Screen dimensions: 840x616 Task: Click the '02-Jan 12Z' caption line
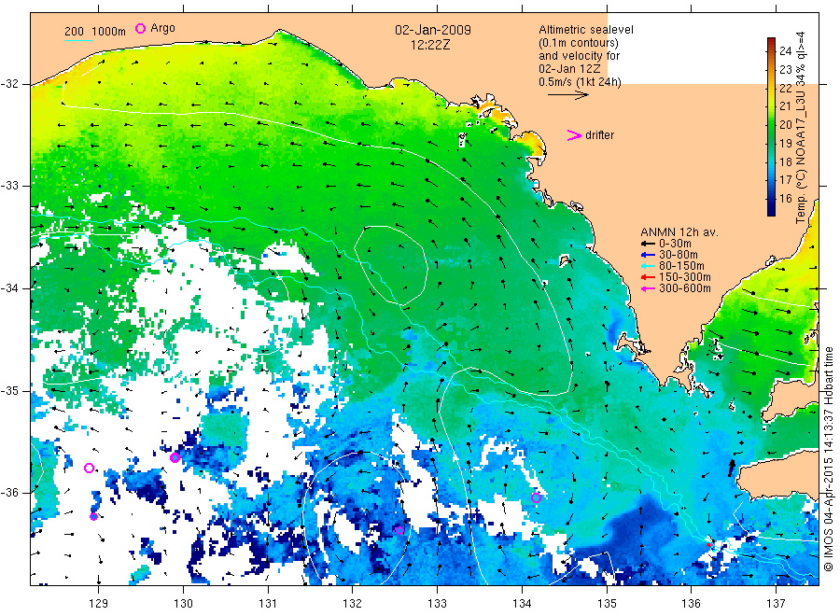[569, 69]
